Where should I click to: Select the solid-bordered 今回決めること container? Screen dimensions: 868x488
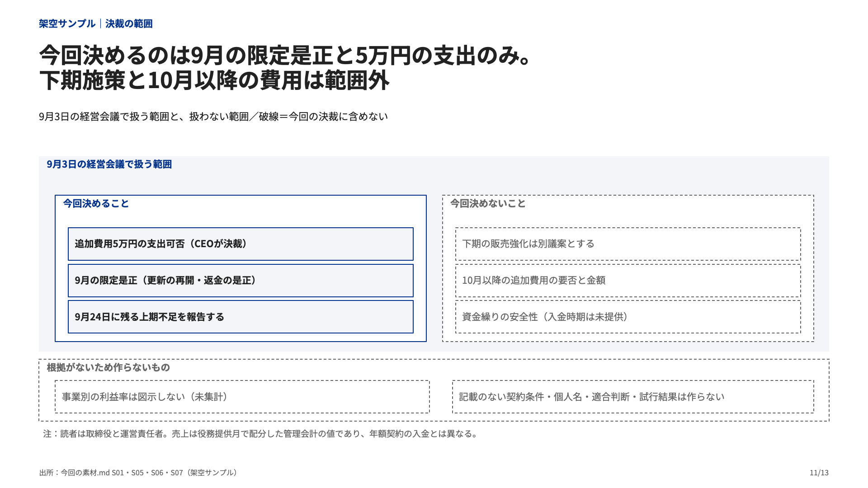tap(241, 268)
